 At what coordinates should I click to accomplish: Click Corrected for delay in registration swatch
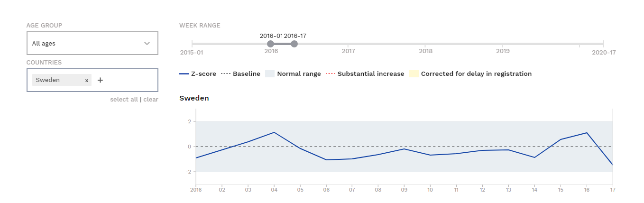coord(414,74)
